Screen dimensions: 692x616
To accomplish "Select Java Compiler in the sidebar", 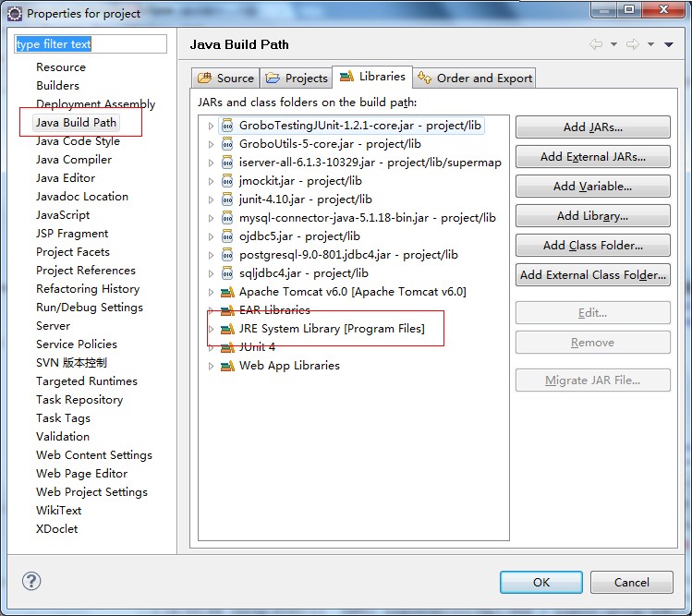I will [x=74, y=160].
